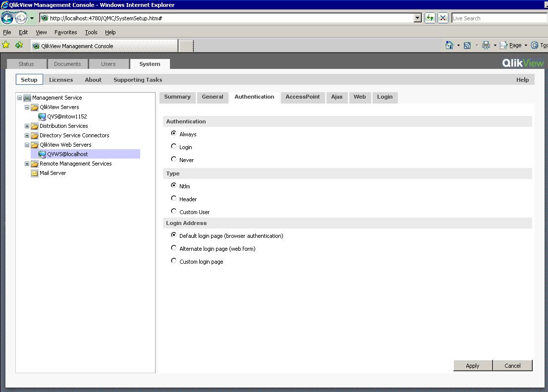Screen dimensions: 548x392
Task: Select Custom login page radio button
Action: click(x=174, y=261)
